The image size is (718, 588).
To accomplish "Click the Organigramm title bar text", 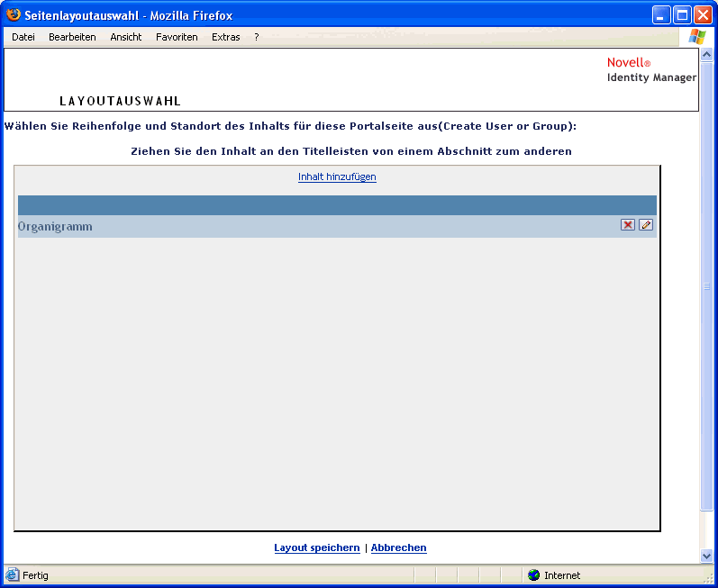I will tap(55, 227).
